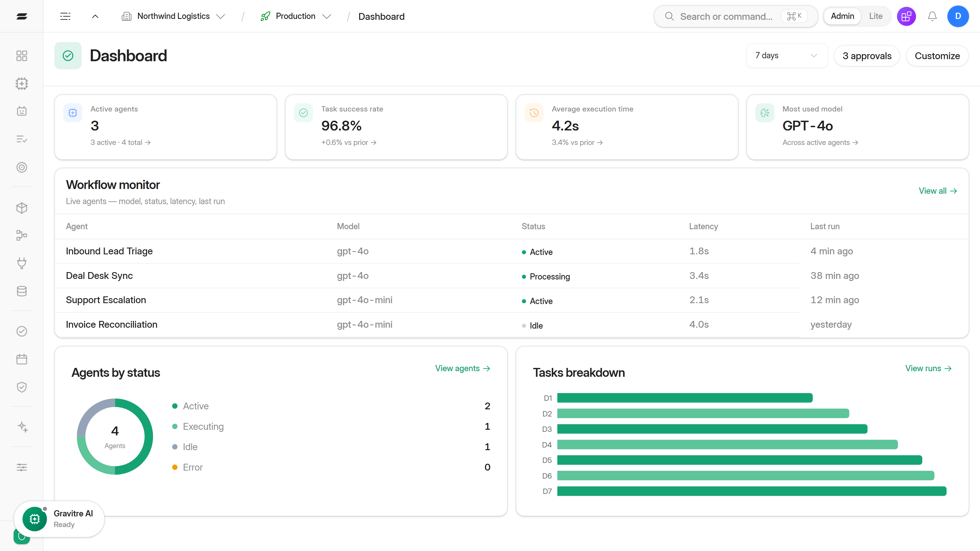Click the Gravitre logo in top-left corner
This screenshot has width=980, height=551.
point(22,16)
